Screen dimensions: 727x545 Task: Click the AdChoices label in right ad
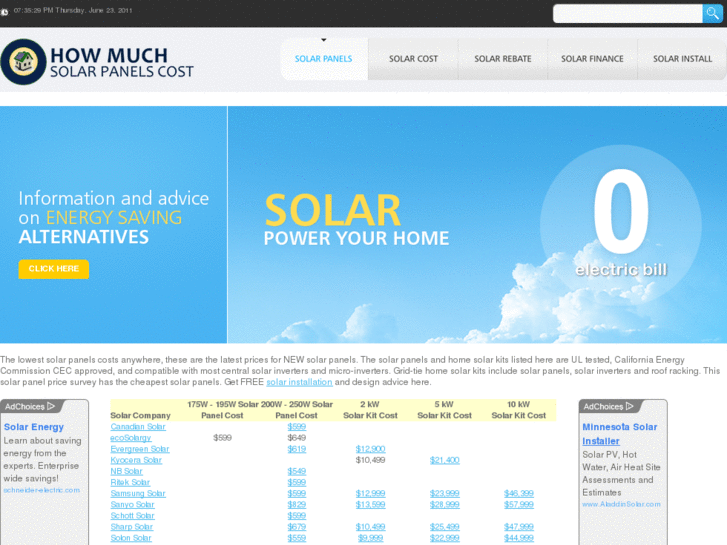coord(603,406)
